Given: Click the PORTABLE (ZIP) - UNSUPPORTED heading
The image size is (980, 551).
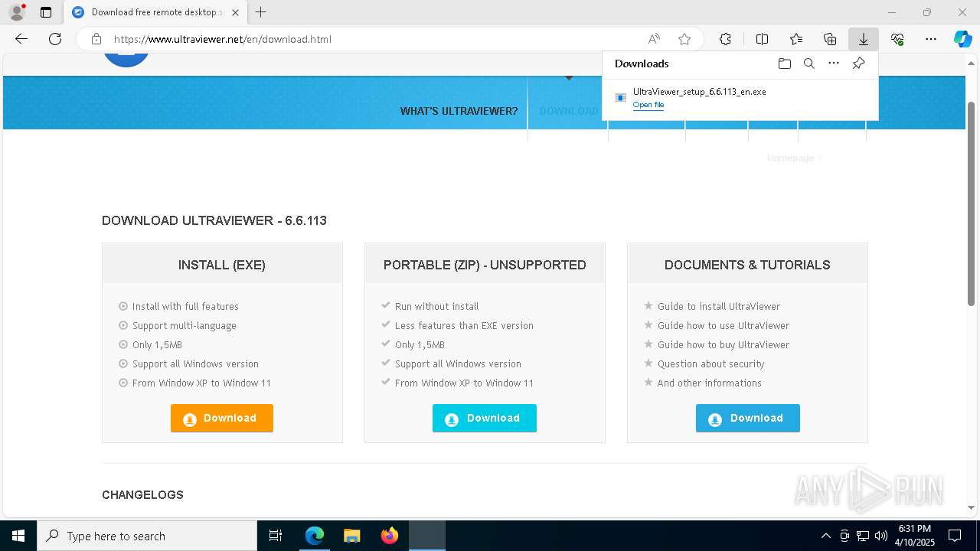Looking at the screenshot, I should 485,265.
